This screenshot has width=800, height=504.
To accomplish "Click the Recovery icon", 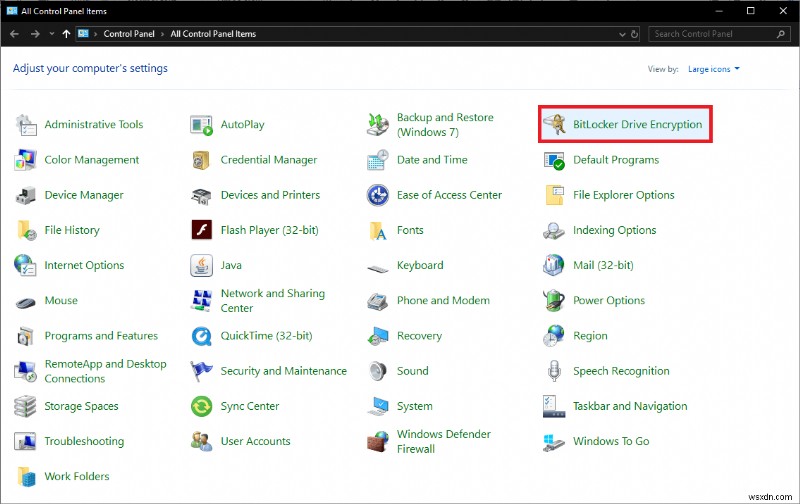I will pyautogui.click(x=378, y=336).
